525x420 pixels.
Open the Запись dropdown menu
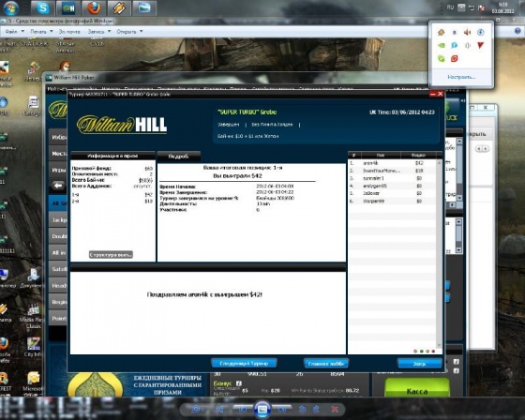(99, 32)
